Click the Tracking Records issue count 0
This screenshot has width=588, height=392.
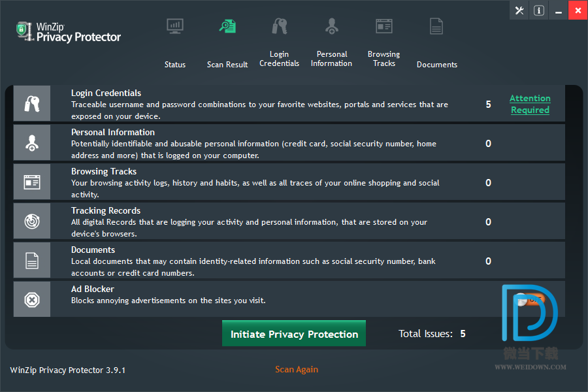click(x=488, y=221)
